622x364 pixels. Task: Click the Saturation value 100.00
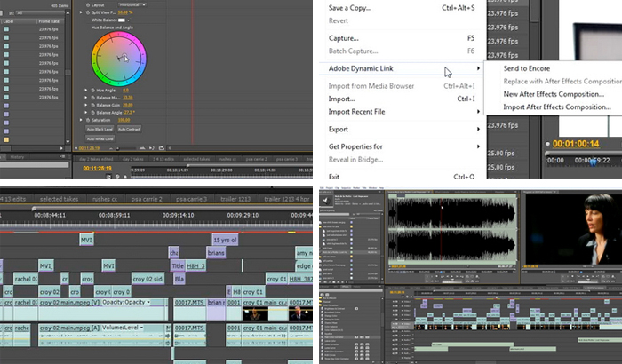pos(124,120)
